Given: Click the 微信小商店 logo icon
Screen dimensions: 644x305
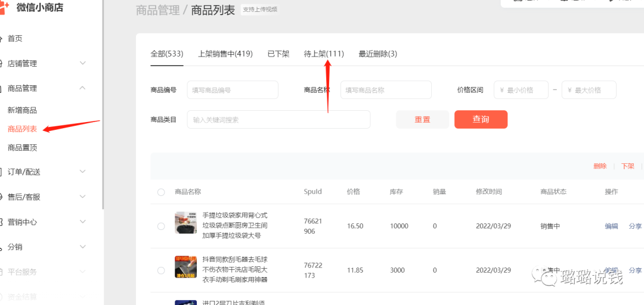Looking at the screenshot, I should click(4, 7).
